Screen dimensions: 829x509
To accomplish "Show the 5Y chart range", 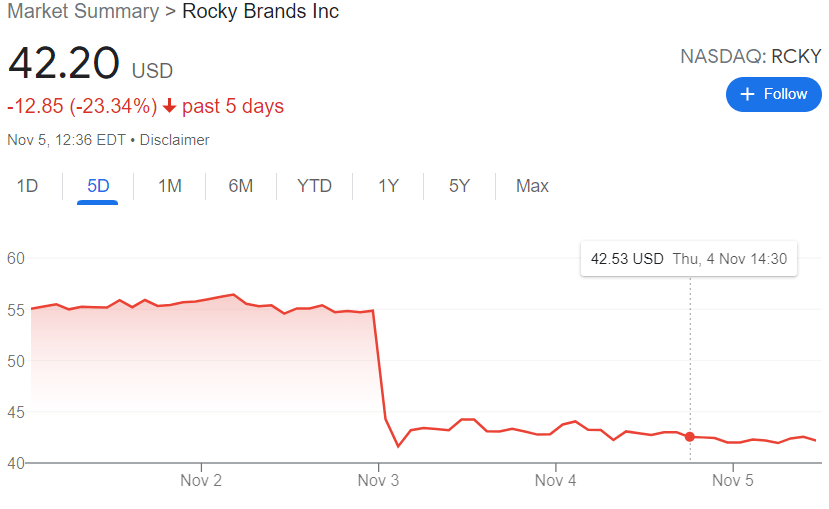I will coord(459,186).
